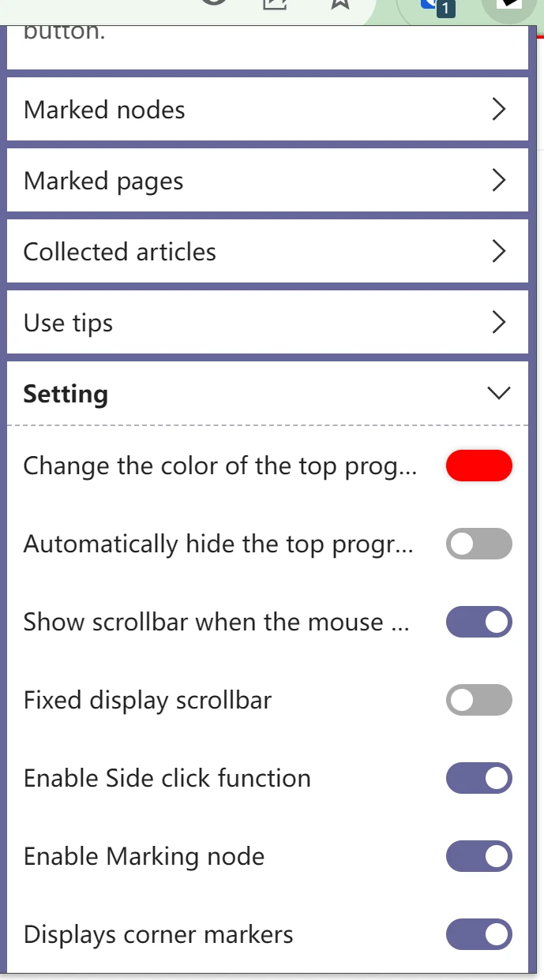Viewport: 544px width, 980px height.
Task: Turn off Enable Side click function
Action: [478, 778]
